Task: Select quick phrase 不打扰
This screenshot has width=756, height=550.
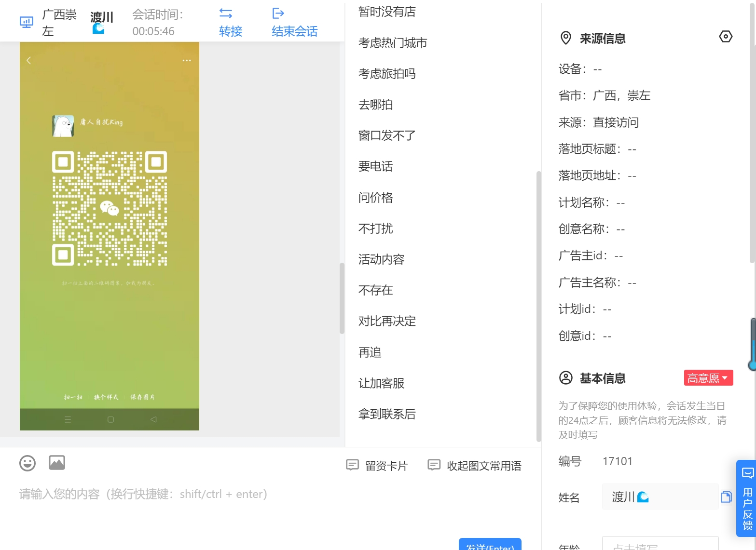Action: tap(376, 228)
